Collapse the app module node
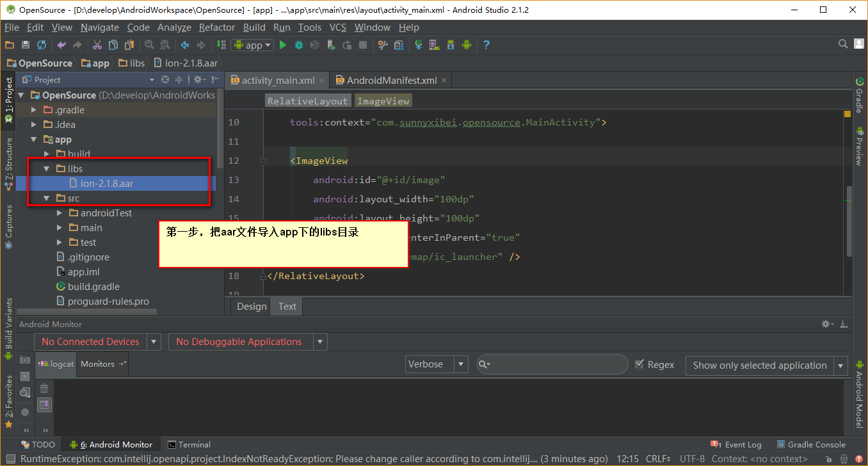 click(x=34, y=140)
